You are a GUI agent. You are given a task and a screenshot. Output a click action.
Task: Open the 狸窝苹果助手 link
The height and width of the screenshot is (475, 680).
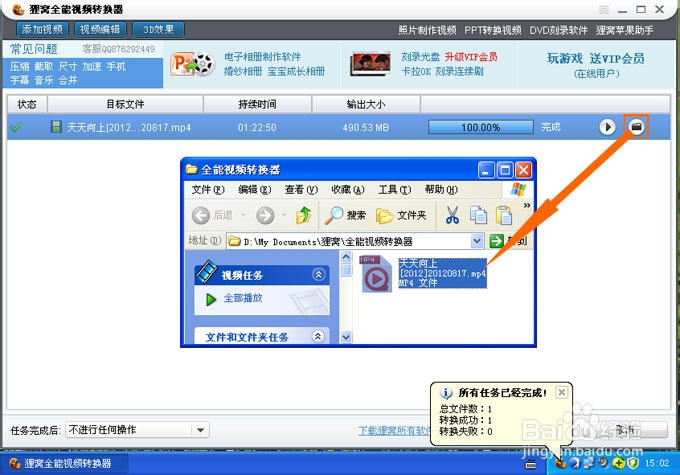pos(624,30)
